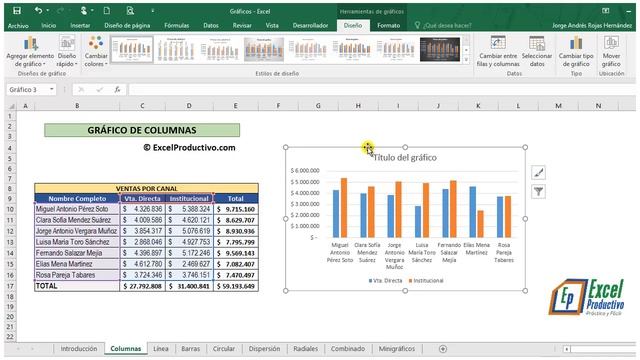
Task: Click the chart styles brush button
Action: tap(538, 172)
